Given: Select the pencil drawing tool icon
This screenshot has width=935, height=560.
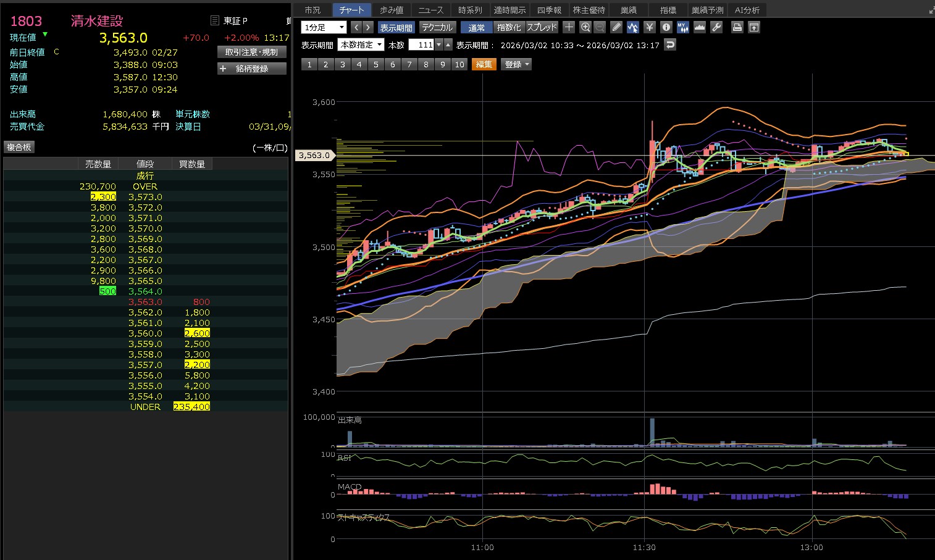Looking at the screenshot, I should coord(616,27).
